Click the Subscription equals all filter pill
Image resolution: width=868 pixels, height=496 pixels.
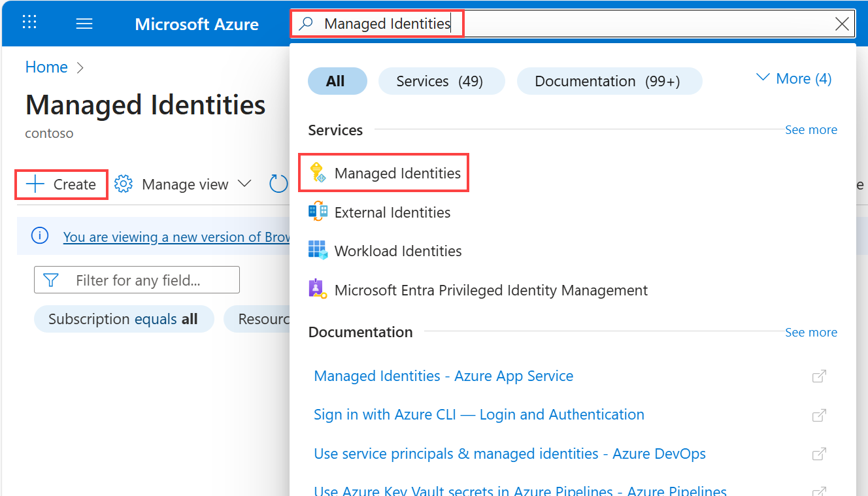tap(124, 320)
